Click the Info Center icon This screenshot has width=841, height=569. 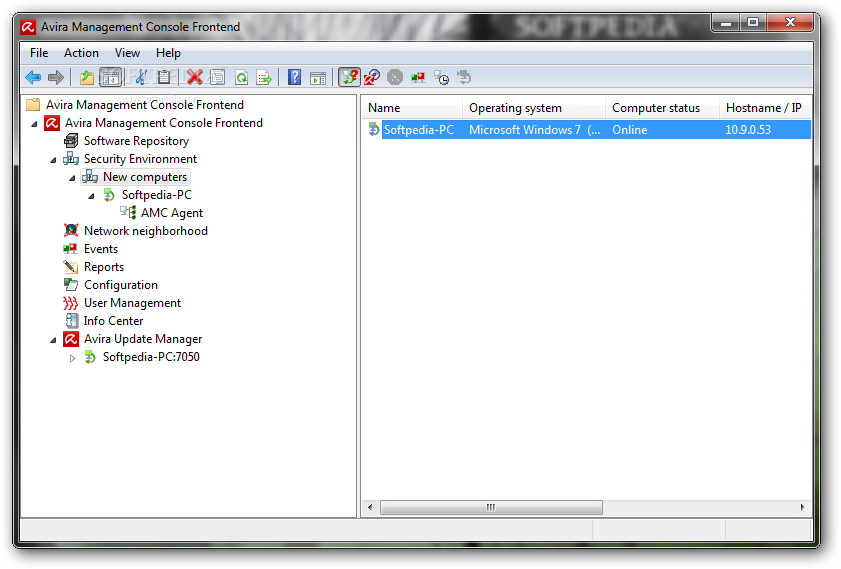click(x=71, y=321)
